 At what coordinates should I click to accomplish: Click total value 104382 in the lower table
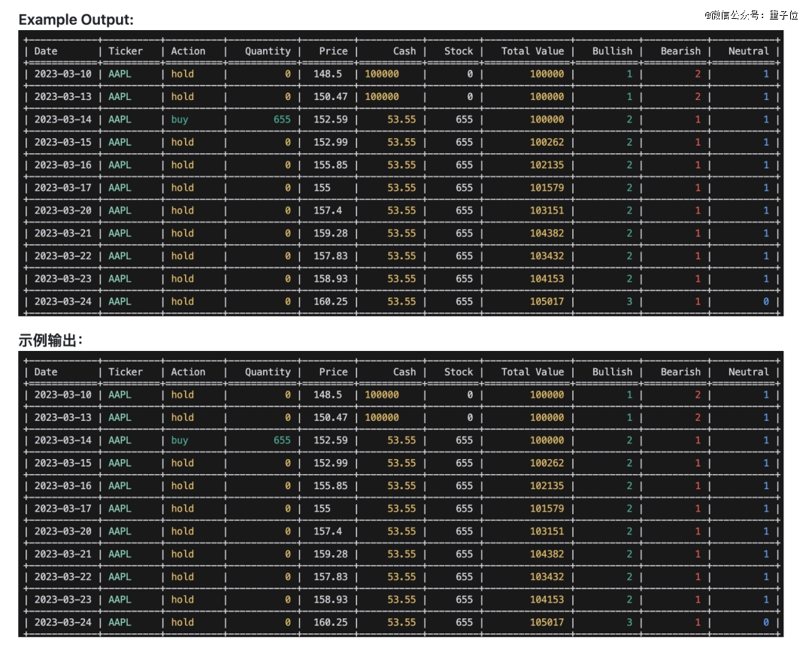click(x=547, y=554)
